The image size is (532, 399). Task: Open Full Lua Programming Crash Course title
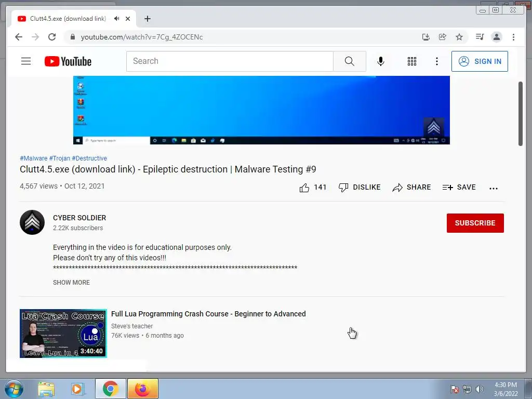[x=208, y=314]
